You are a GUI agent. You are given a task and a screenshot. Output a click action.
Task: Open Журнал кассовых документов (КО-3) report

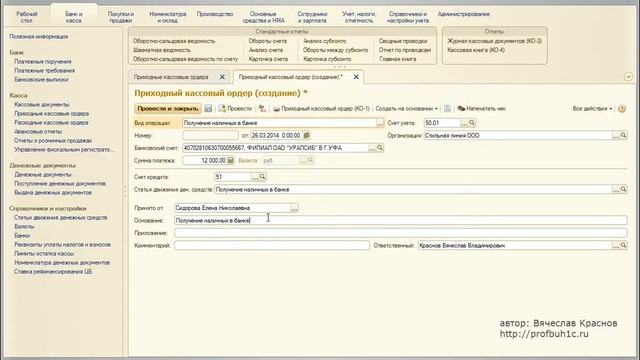pyautogui.click(x=494, y=41)
